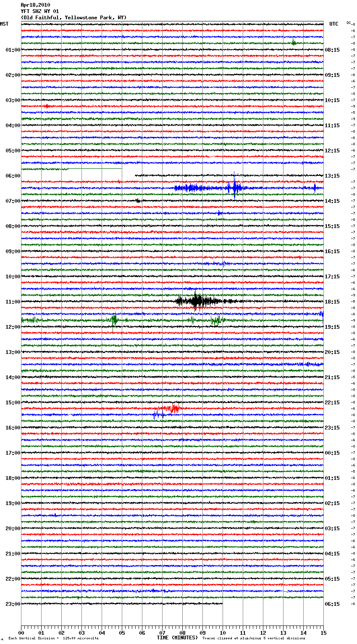Select the 19:00 MST time label
Screen dimensions: 357x644
[13, 503]
